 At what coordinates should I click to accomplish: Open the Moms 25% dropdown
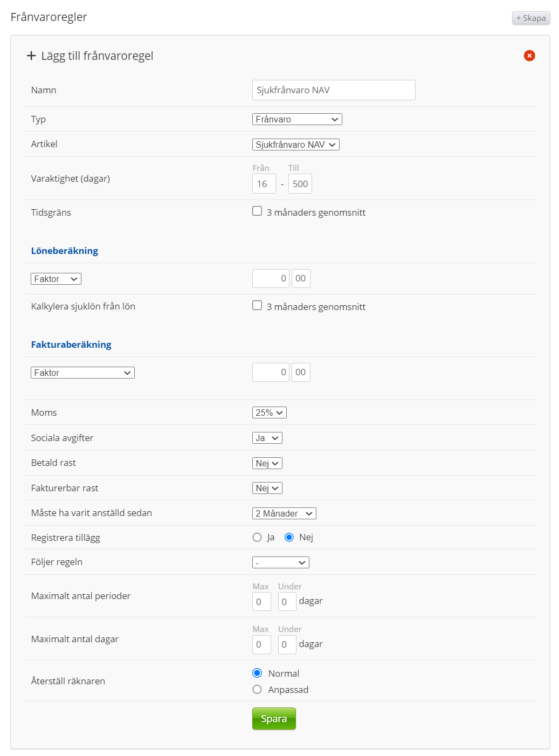[x=269, y=413]
